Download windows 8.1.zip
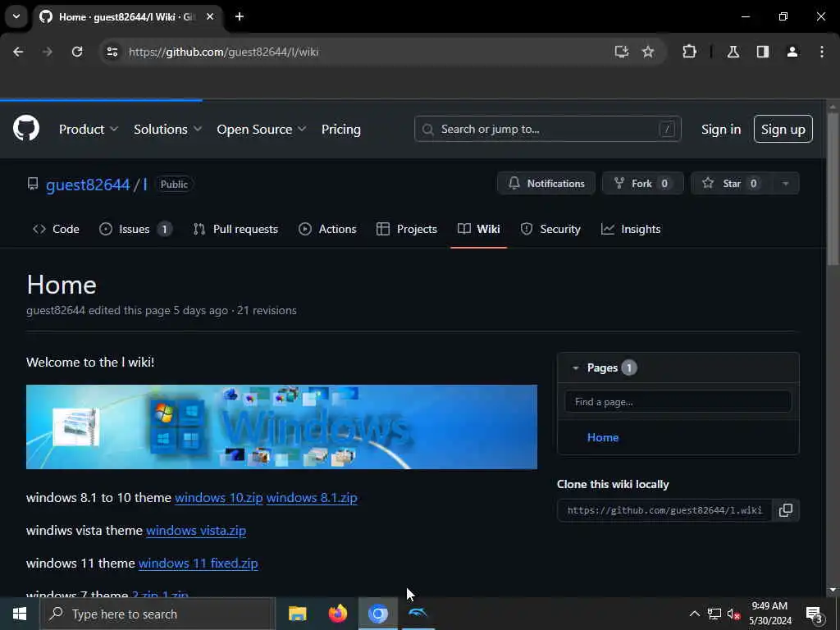840x630 pixels. (x=312, y=498)
